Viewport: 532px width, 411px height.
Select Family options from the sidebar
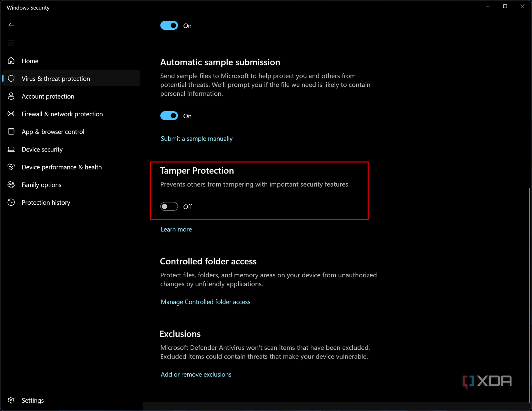pos(42,185)
